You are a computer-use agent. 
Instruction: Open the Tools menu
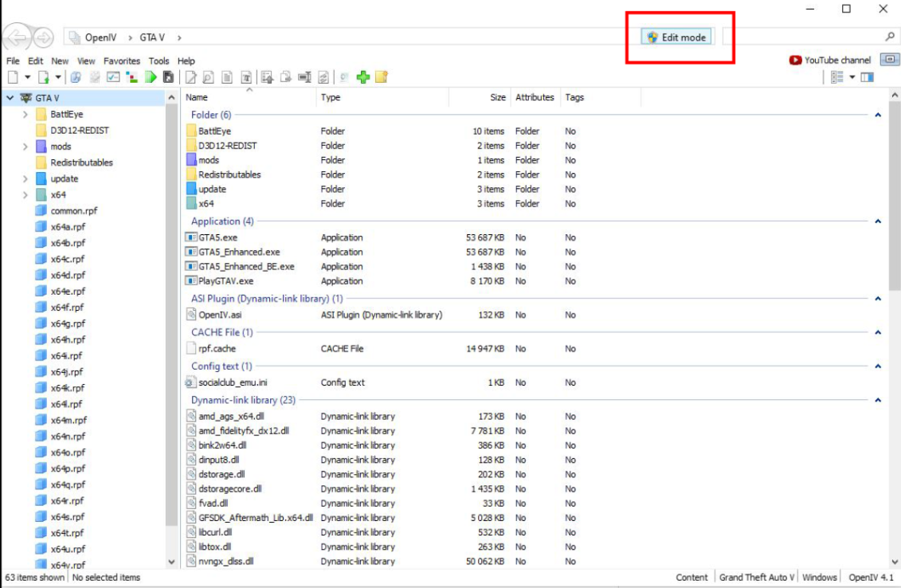click(x=159, y=61)
